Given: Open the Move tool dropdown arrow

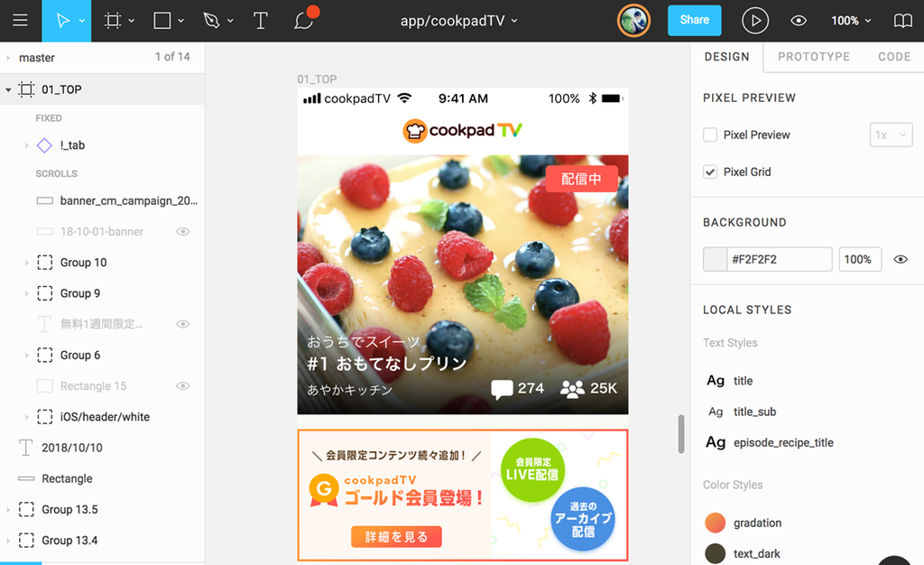Looking at the screenshot, I should pos(82,21).
